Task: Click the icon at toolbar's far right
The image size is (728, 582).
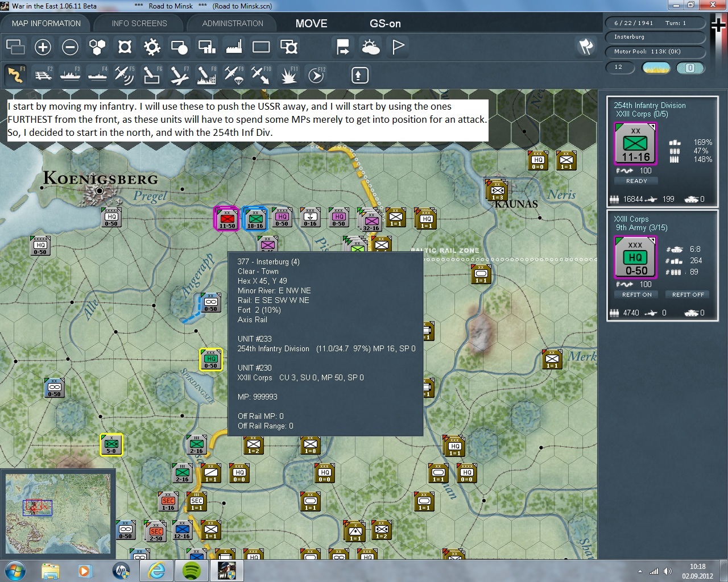Action: [586, 47]
